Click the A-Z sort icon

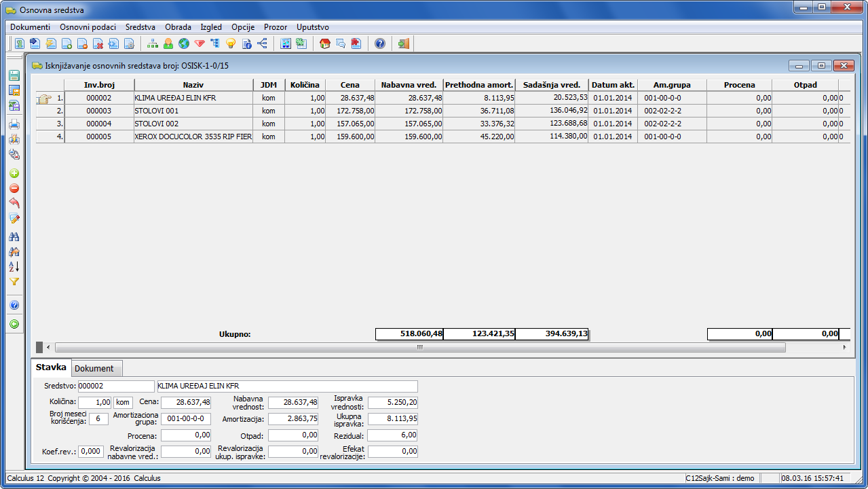(14, 267)
